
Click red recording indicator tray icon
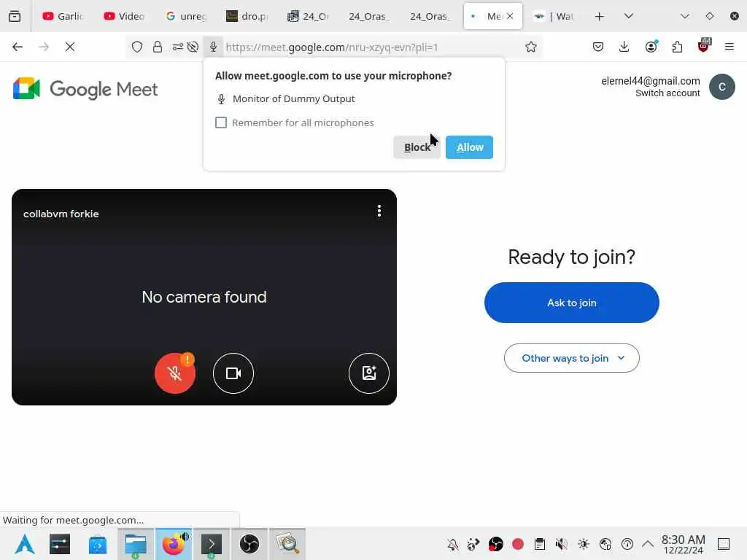(518, 544)
